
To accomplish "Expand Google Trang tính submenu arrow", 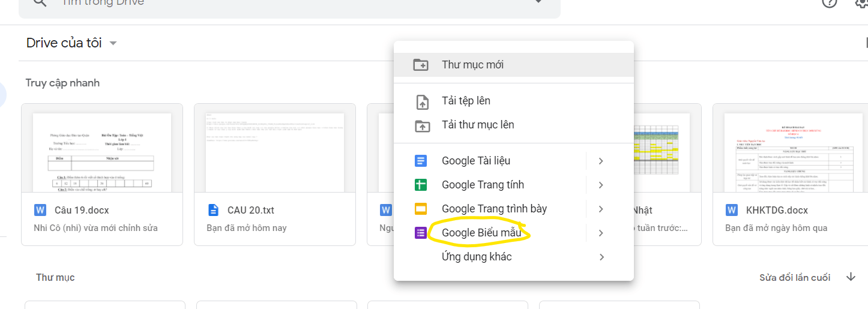I will pos(601,185).
